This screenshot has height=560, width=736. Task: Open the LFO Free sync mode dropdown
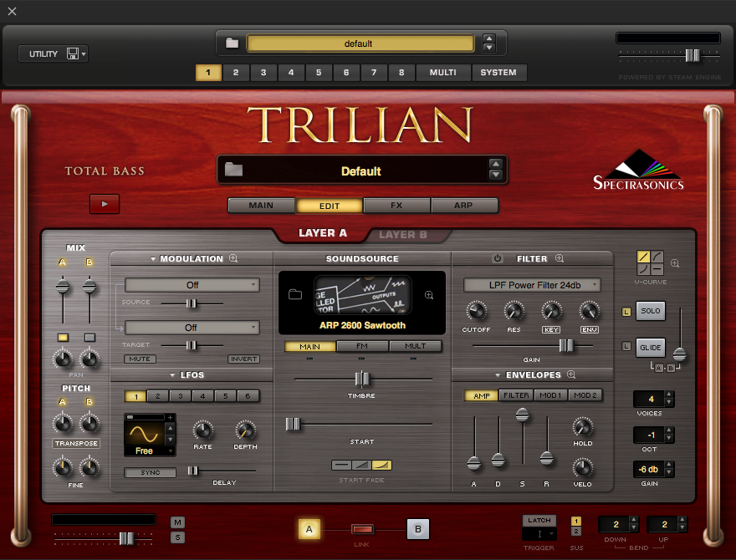pos(149,451)
